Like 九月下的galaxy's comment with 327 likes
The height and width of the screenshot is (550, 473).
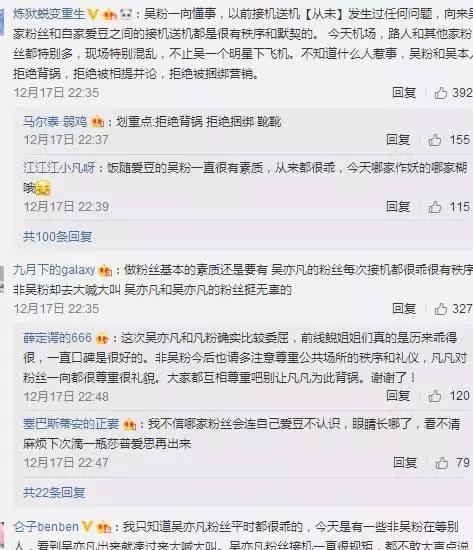point(441,309)
